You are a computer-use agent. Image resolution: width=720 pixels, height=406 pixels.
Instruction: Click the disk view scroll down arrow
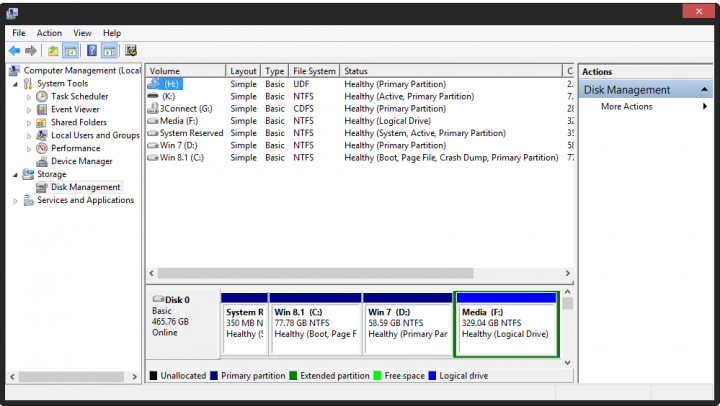568,363
